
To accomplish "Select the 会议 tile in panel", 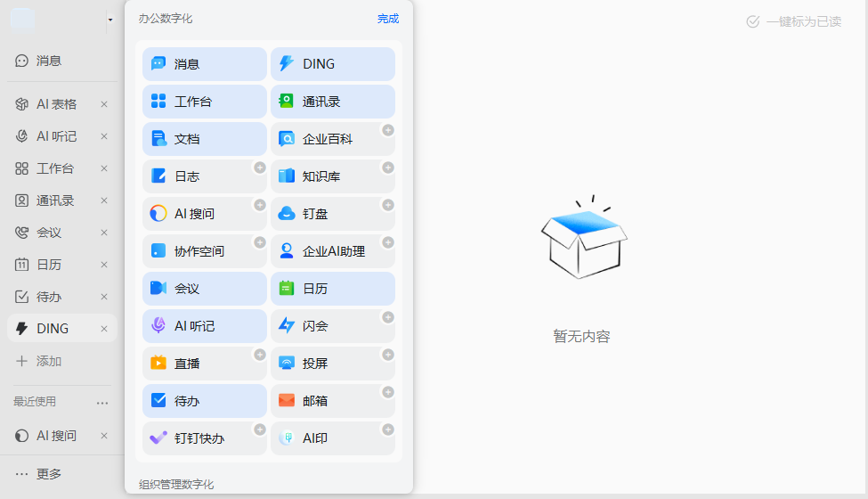I will tap(205, 289).
